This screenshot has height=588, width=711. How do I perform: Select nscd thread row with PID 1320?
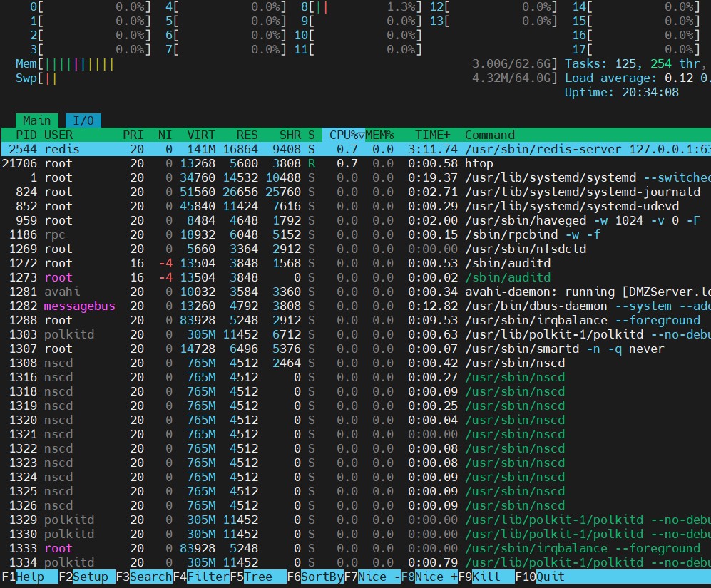(x=355, y=421)
